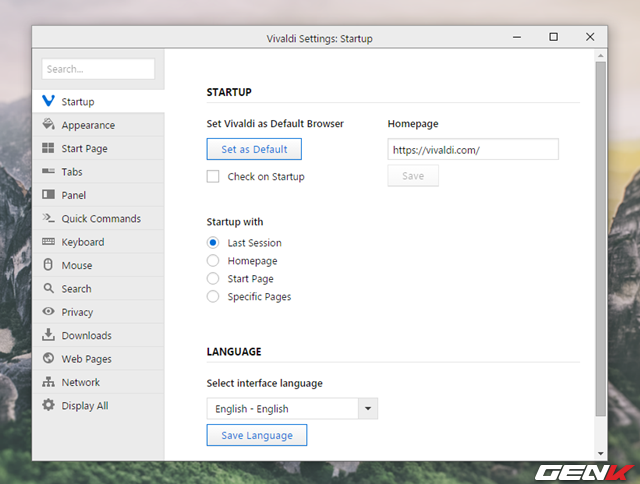Click the Downloads arrow icon
This screenshot has width=640, height=484.
(x=48, y=336)
